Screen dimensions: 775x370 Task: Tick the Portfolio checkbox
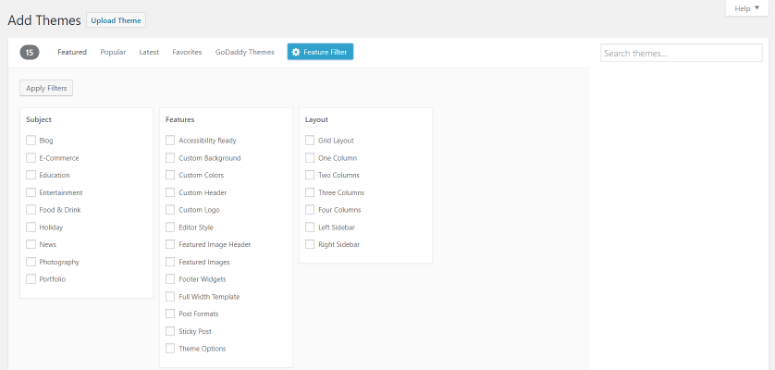coord(31,279)
